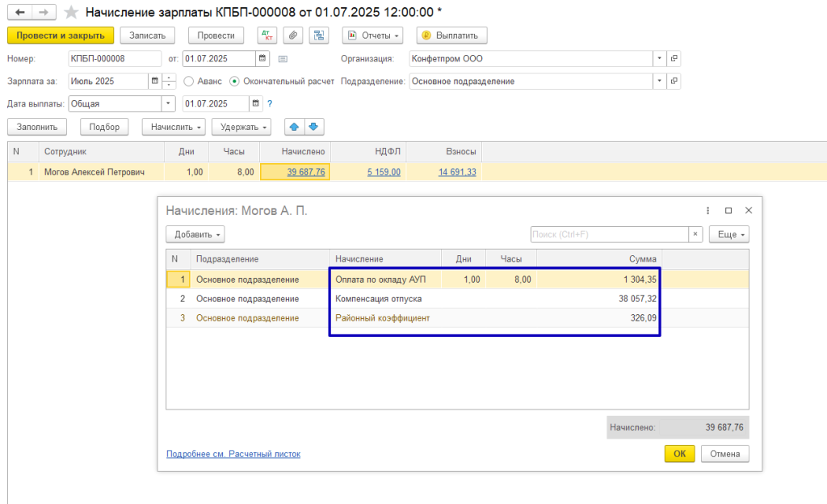
Task: Move the row up with the arrow icon
Action: click(x=295, y=127)
